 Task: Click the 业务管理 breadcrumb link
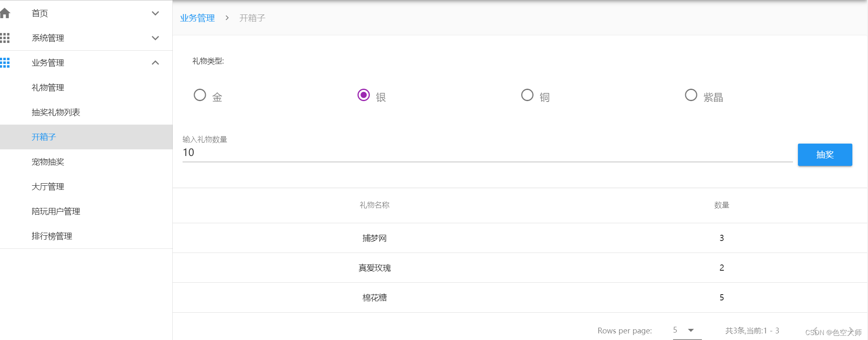tap(197, 18)
